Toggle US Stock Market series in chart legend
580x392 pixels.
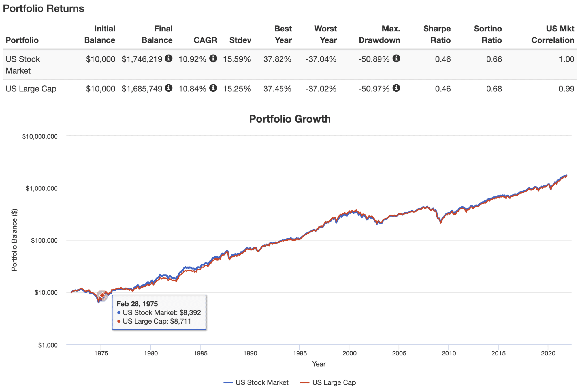tap(256, 382)
